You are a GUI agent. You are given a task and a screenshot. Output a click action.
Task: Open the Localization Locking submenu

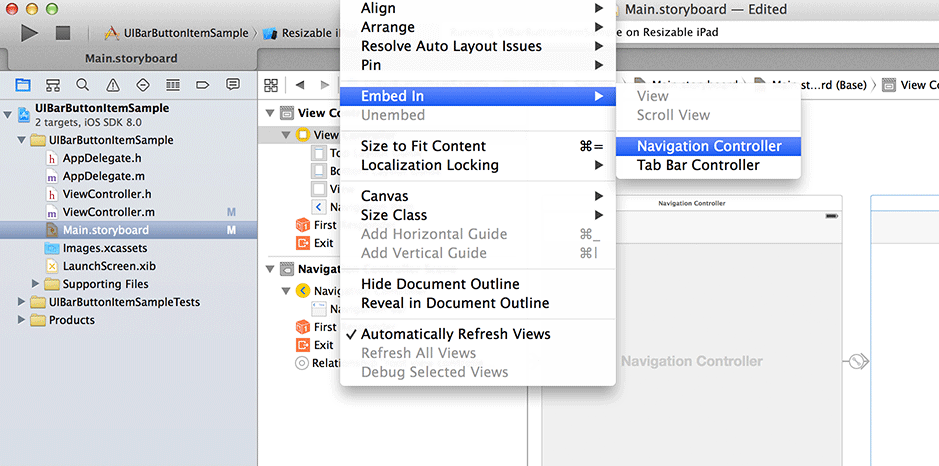point(478,165)
